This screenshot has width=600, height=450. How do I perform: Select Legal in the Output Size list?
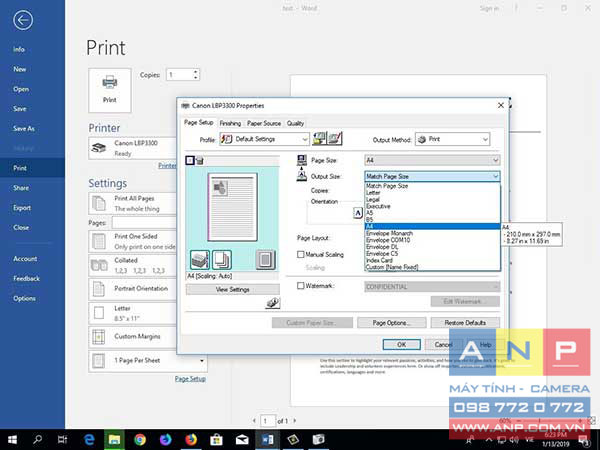pyautogui.click(x=432, y=199)
